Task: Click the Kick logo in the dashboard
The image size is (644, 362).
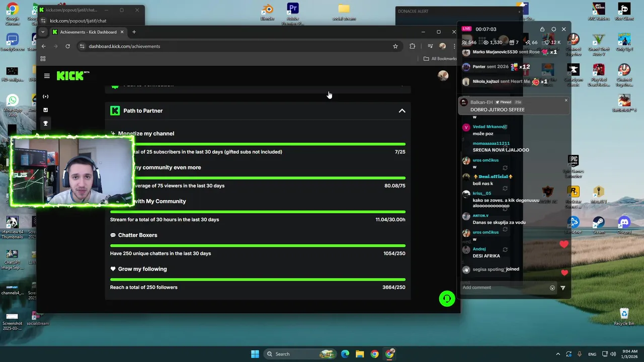Action: pos(73,75)
